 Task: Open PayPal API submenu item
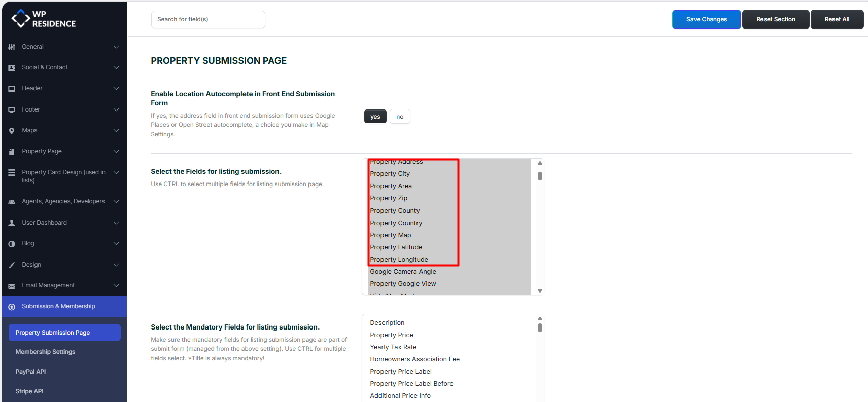pyautogui.click(x=30, y=372)
